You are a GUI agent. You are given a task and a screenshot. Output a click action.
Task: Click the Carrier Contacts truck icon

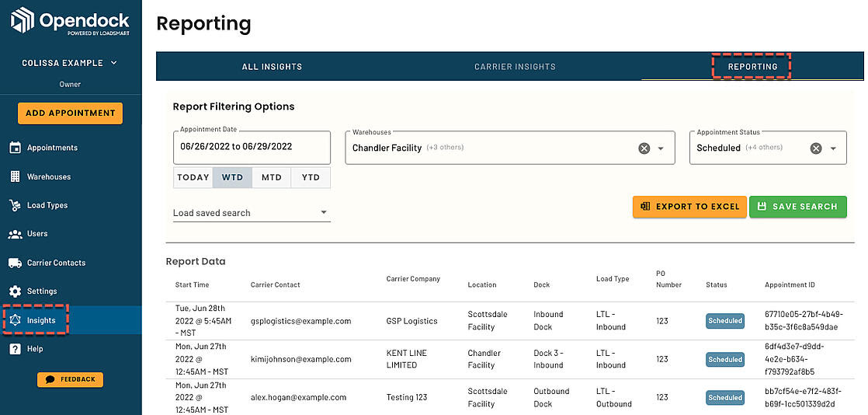click(x=16, y=263)
